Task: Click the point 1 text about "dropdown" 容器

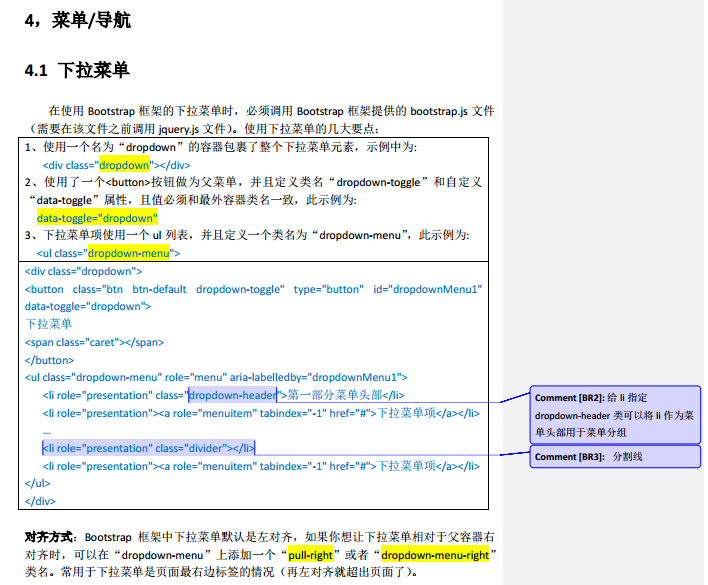Action: [221, 147]
